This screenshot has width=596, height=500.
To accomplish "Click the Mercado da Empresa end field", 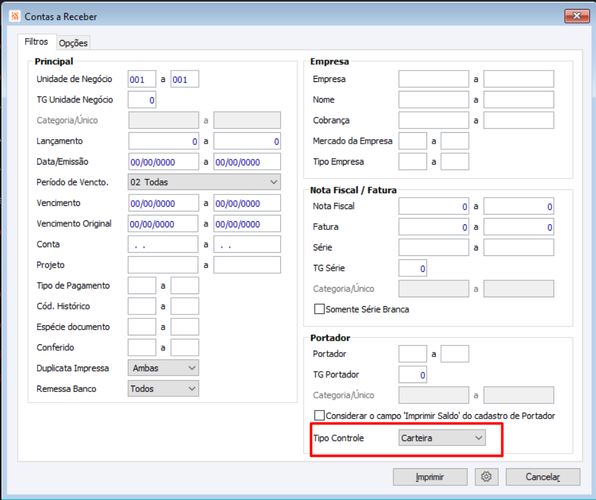I will (x=455, y=141).
